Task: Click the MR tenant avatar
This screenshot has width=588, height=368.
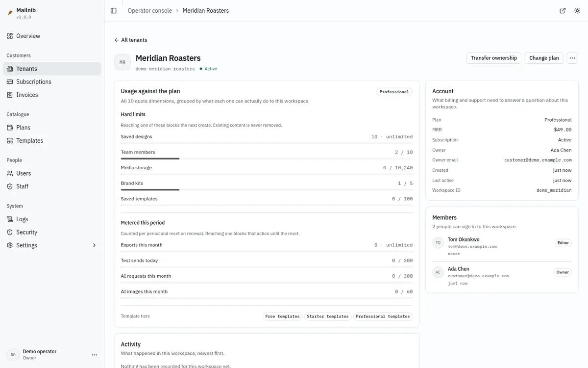Action: click(x=122, y=62)
